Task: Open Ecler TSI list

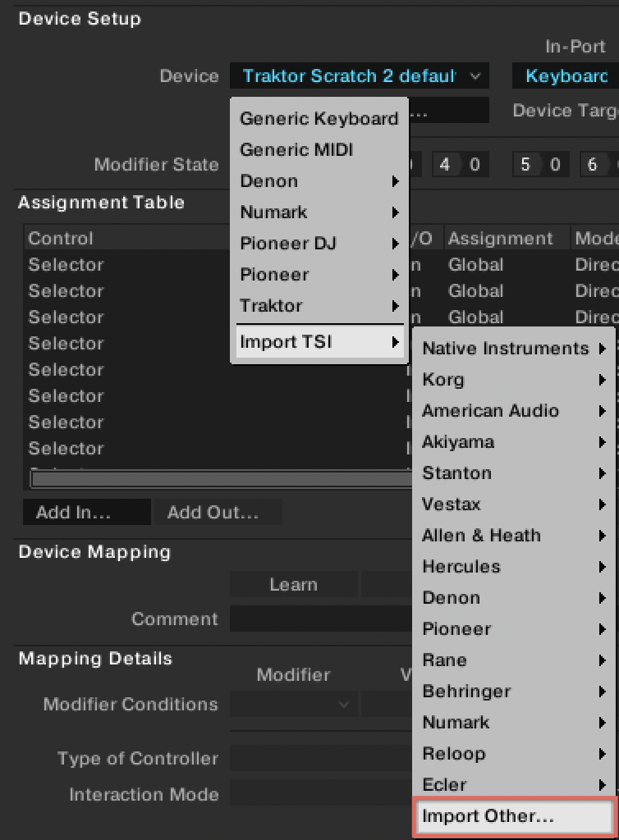Action: pyautogui.click(x=514, y=785)
